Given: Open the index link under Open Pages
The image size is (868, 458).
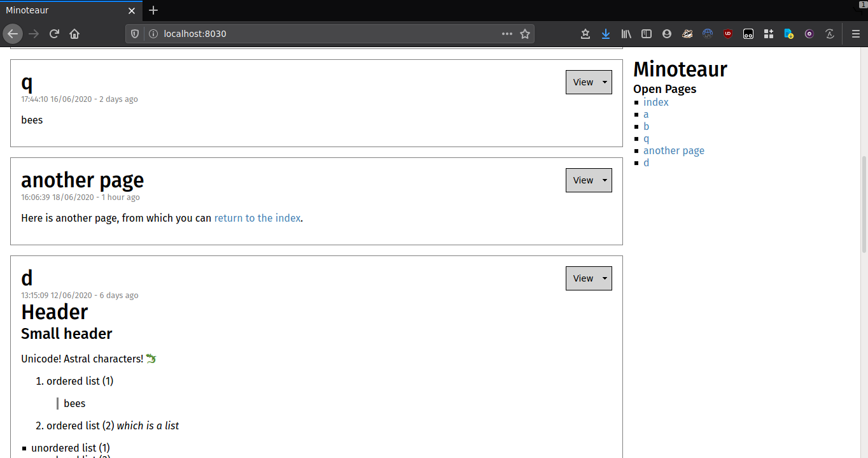Looking at the screenshot, I should click(x=656, y=102).
